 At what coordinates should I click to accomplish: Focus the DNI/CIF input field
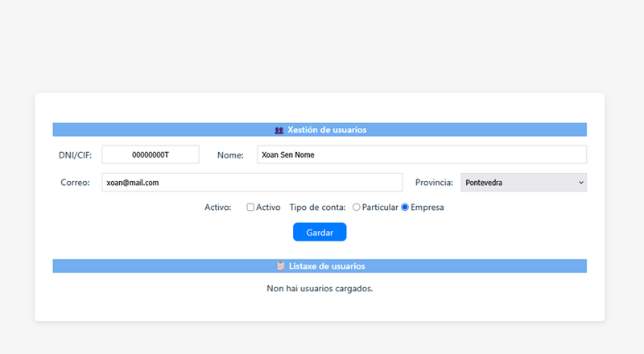[151, 154]
